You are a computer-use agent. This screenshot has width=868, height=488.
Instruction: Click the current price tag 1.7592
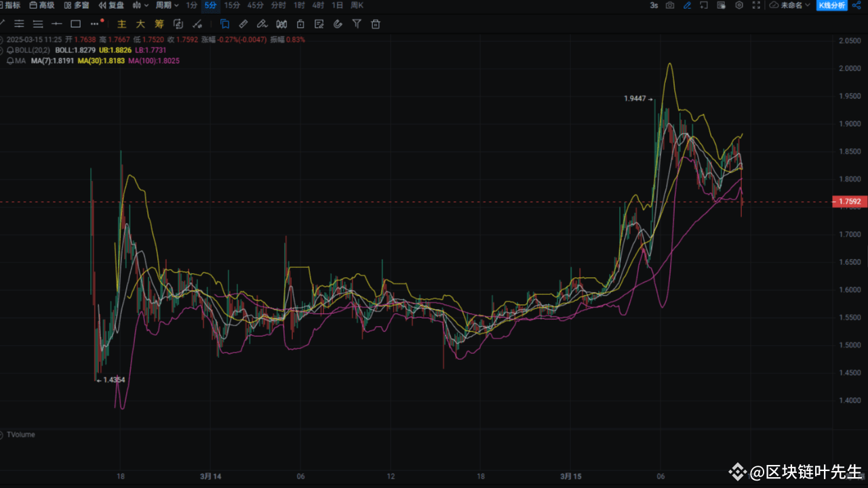(850, 201)
